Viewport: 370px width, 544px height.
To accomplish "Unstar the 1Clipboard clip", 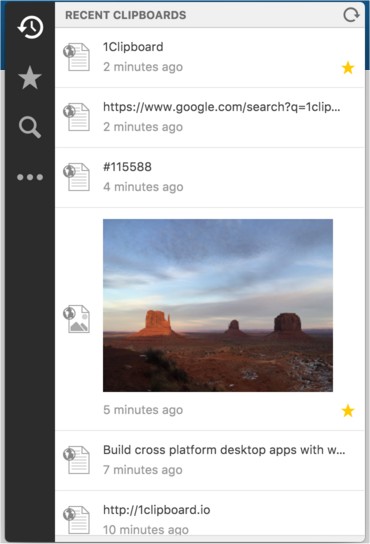I will pos(348,68).
